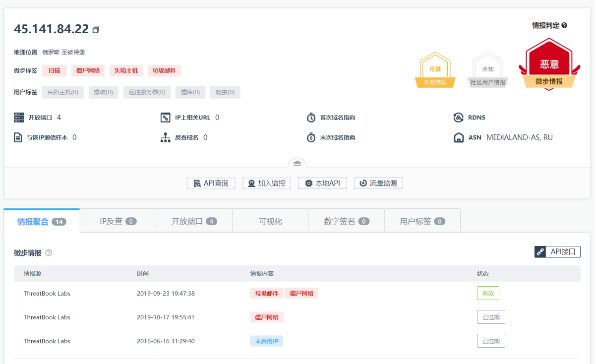
Task: Open the 可视化 tab
Action: pos(270,221)
